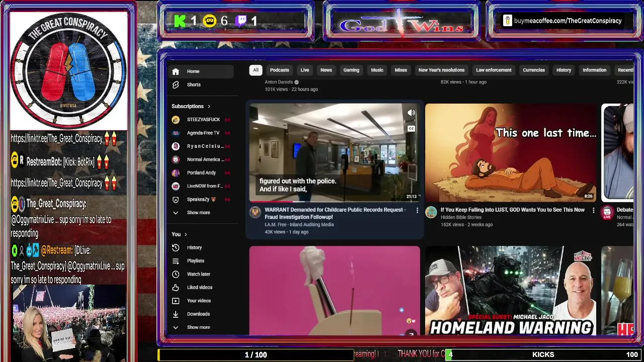Open the This one last time thumbnail
The image size is (644, 362).
(511, 153)
